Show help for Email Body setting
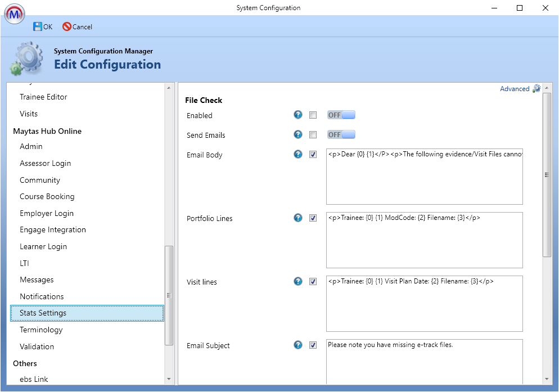The image size is (559, 392). coord(298,155)
